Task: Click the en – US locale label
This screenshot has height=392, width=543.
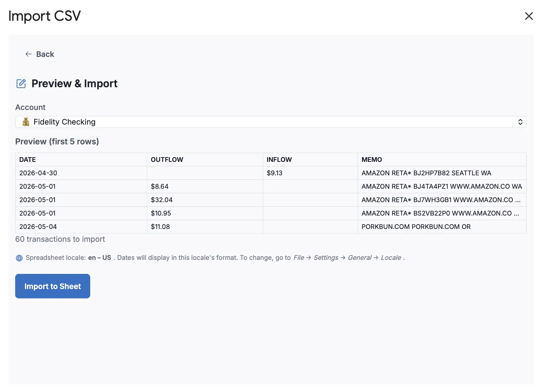Action: [x=100, y=258]
